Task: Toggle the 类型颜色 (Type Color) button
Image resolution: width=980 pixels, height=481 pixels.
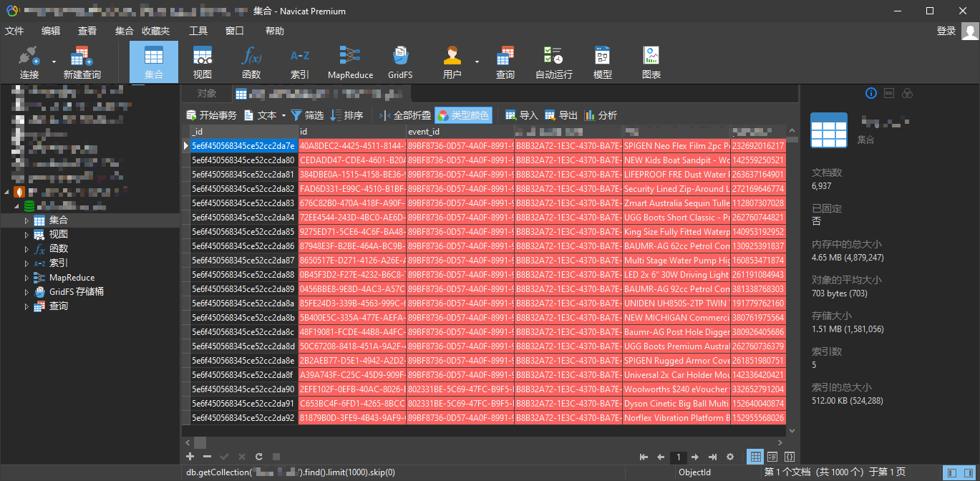Action: [x=463, y=115]
